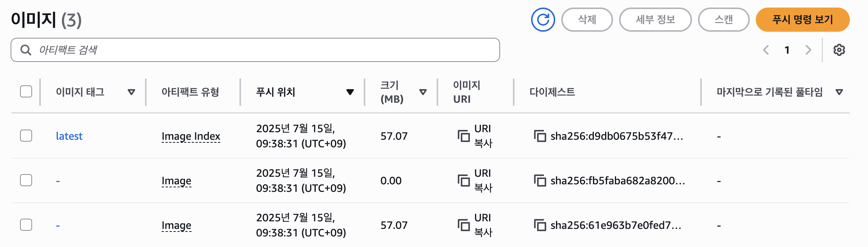Click the refresh images icon
The height and width of the screenshot is (247, 868).
click(x=543, y=20)
